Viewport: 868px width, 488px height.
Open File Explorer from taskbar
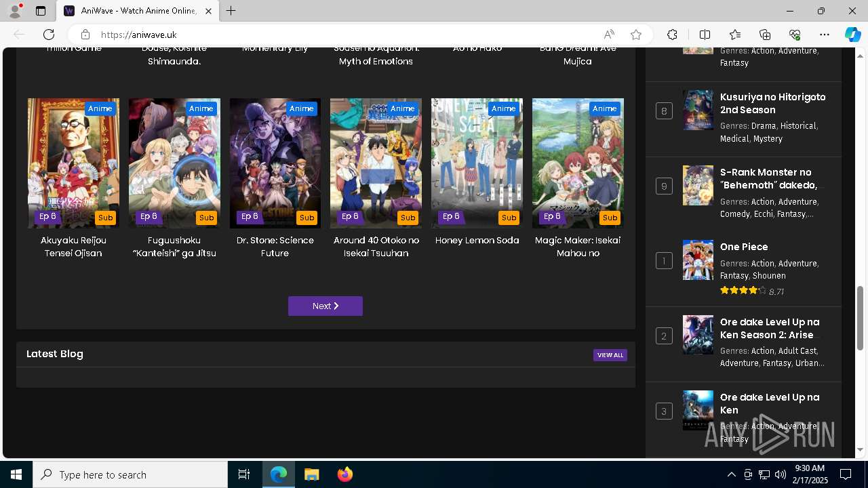(311, 474)
